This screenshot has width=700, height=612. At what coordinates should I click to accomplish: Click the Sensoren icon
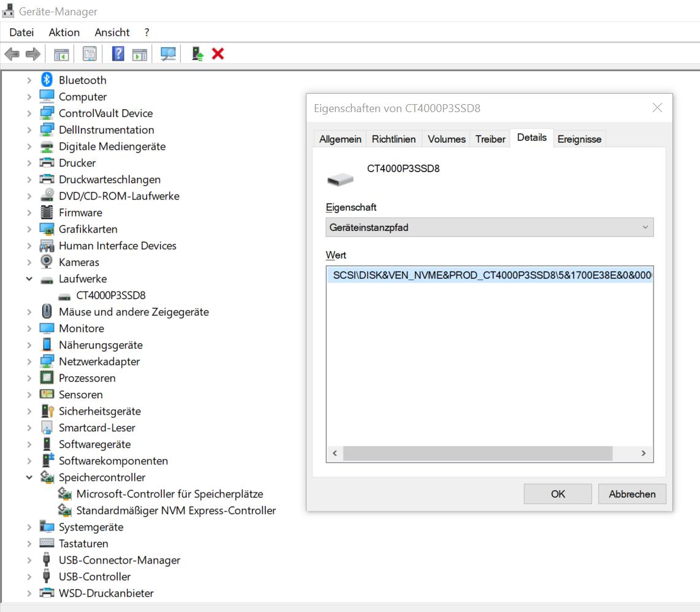pyautogui.click(x=47, y=394)
